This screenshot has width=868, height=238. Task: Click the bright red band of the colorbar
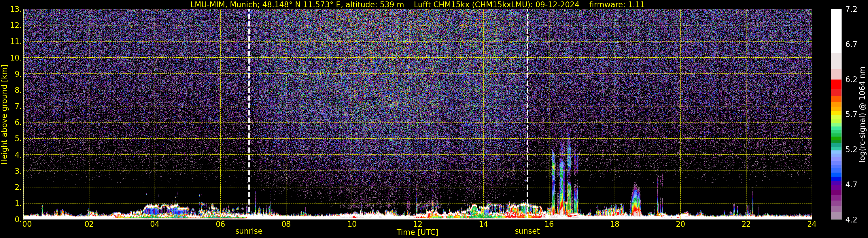point(836,84)
